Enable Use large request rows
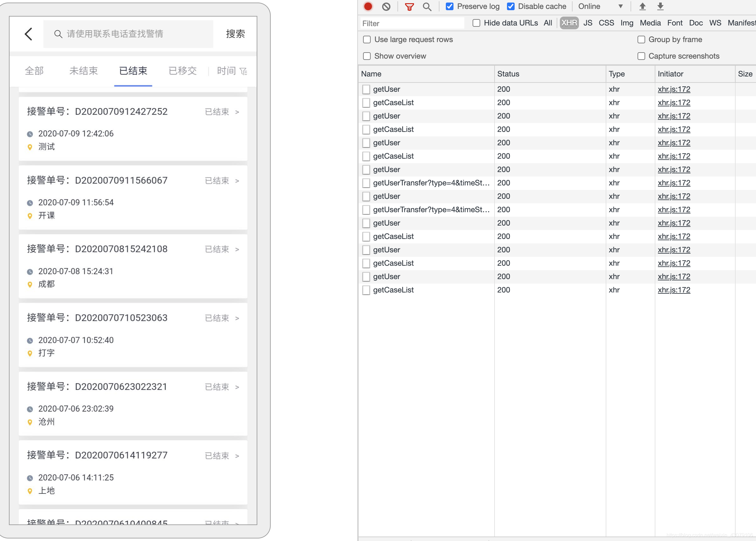 [x=367, y=40]
